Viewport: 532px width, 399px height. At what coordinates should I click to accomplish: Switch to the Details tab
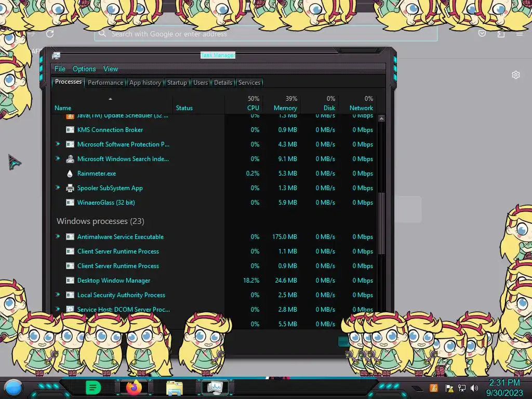[x=223, y=83]
